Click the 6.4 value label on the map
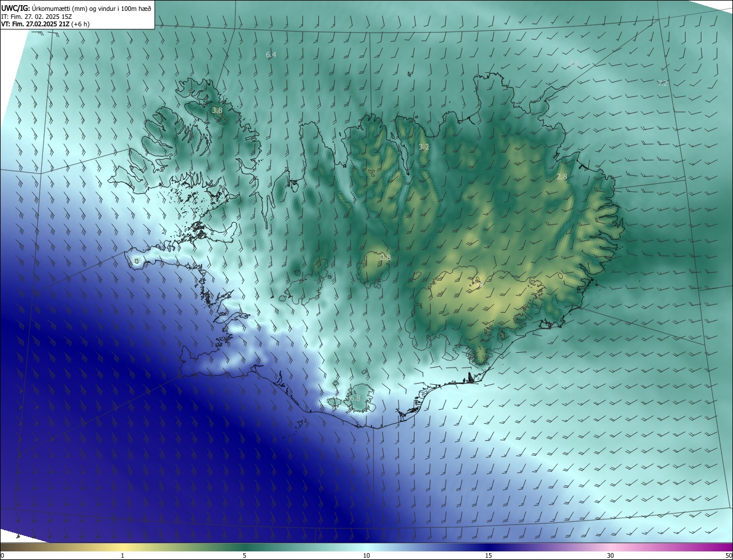The image size is (733, 560). 271,55
